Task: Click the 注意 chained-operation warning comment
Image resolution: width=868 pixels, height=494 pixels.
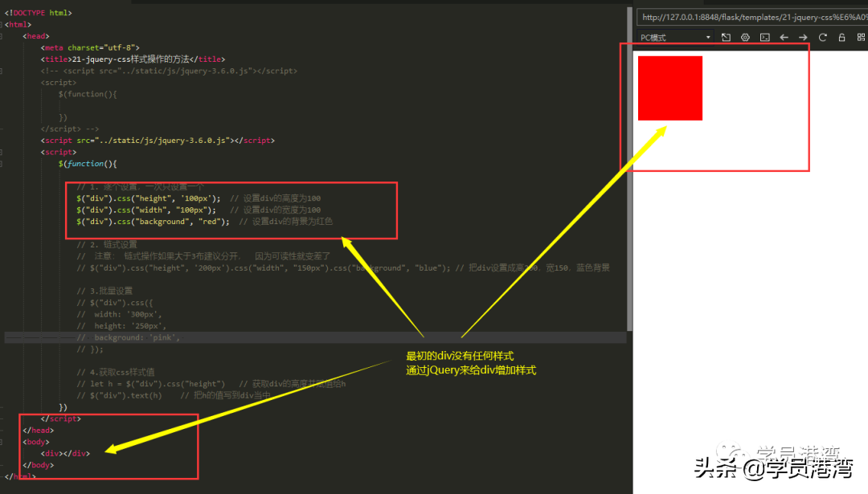Action: 203,256
